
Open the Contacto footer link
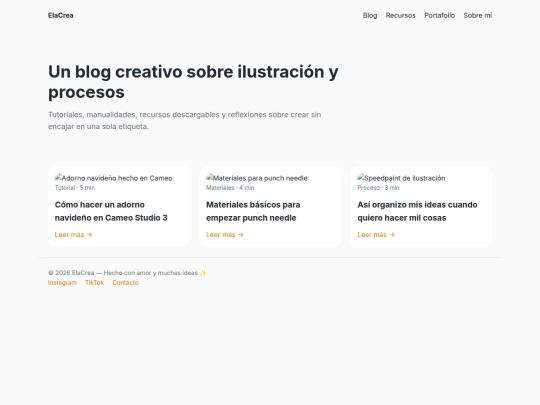[x=125, y=282]
